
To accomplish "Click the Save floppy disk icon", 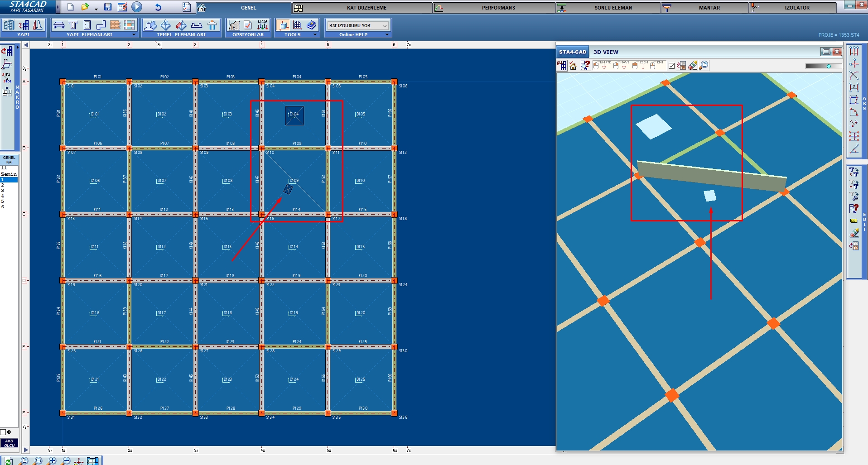I will [x=108, y=7].
